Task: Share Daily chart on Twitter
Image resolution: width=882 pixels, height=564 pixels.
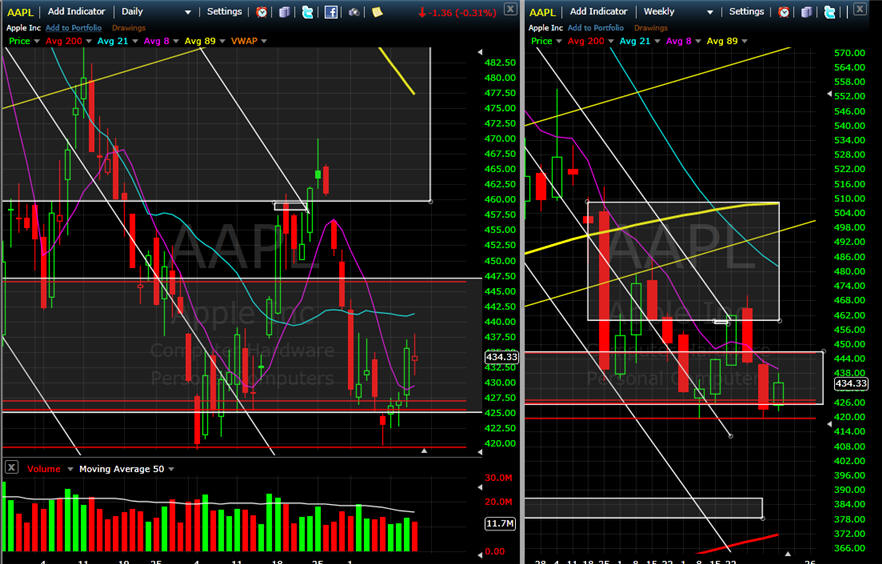Action: click(308, 12)
